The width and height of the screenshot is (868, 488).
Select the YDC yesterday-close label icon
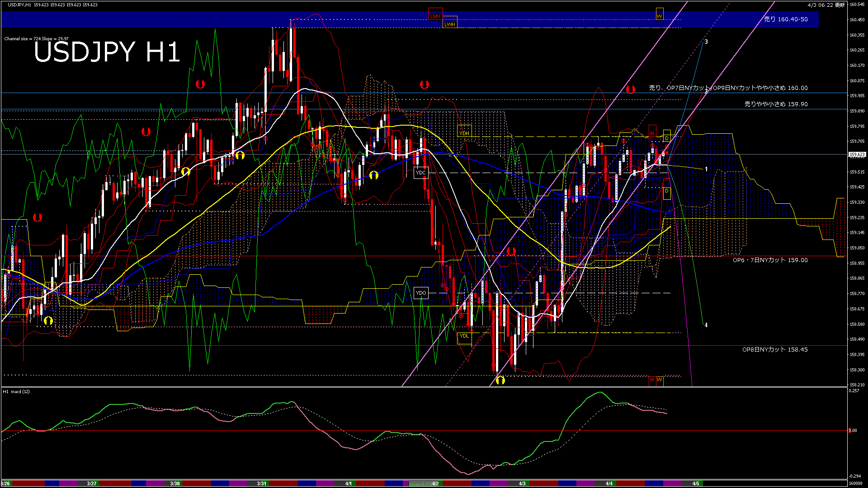[x=421, y=172]
